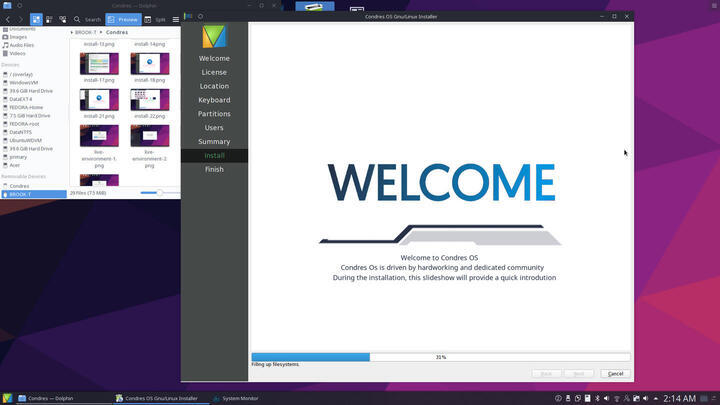The height and width of the screenshot is (405, 720).
Task: Open clock showing 2:14 AM
Action: pos(679,398)
